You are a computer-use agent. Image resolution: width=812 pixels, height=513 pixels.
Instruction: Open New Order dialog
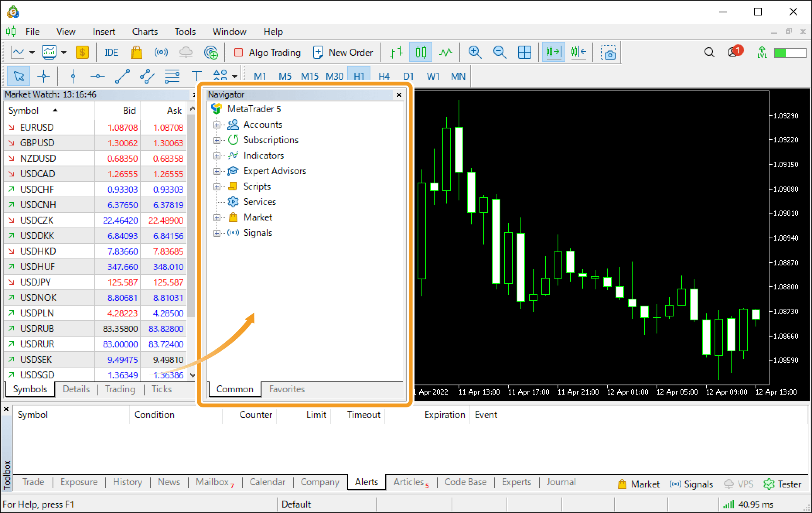(344, 52)
